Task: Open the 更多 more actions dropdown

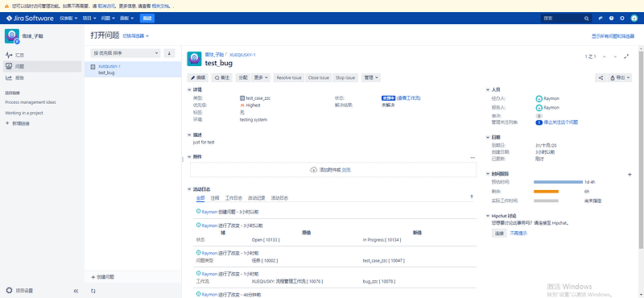Action: pyautogui.click(x=261, y=77)
